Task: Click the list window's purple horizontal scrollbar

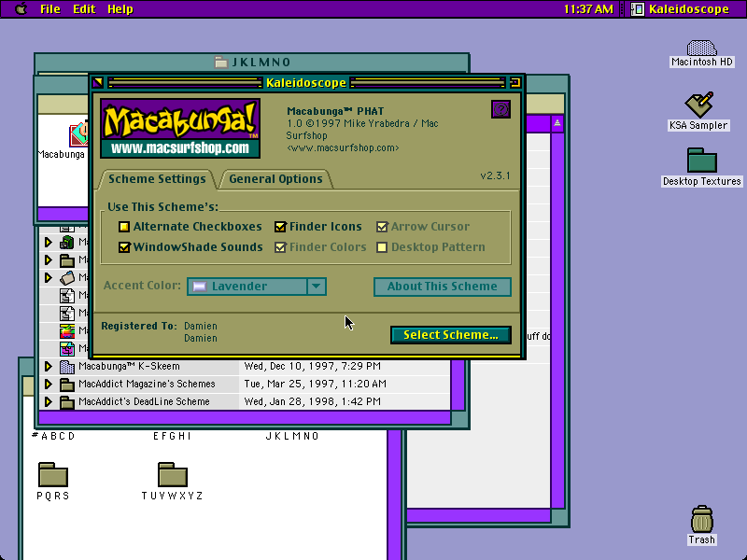Action: [x=245, y=418]
